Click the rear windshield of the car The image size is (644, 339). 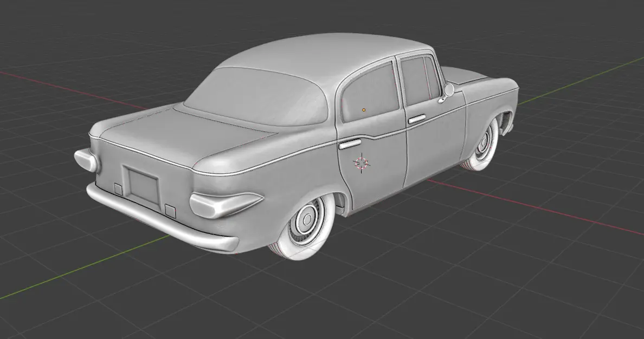[257, 96]
